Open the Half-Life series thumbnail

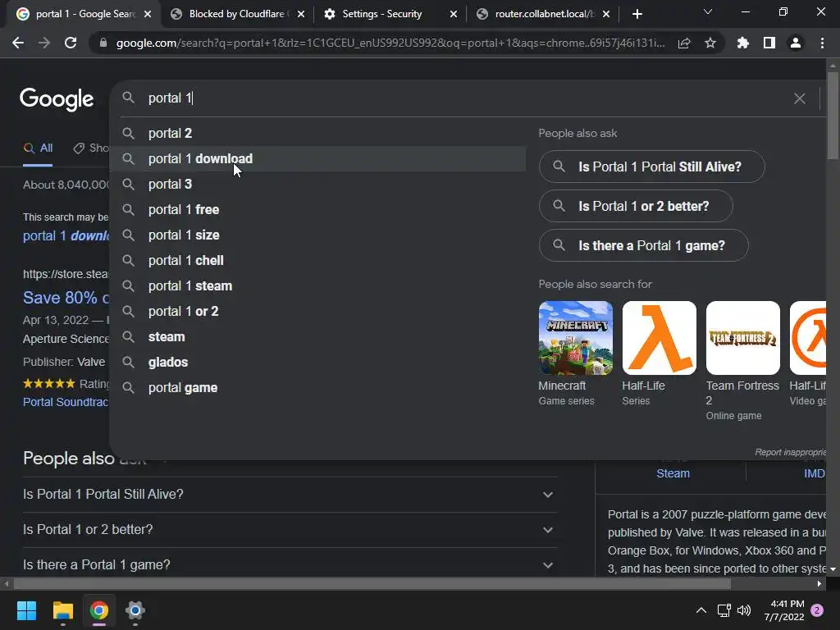(659, 337)
